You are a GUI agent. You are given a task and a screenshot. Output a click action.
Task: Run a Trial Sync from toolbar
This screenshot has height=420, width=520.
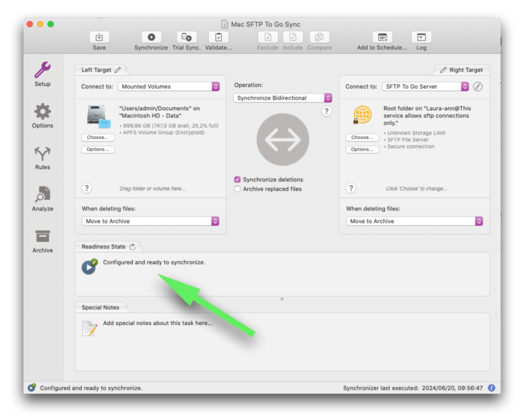click(x=187, y=37)
